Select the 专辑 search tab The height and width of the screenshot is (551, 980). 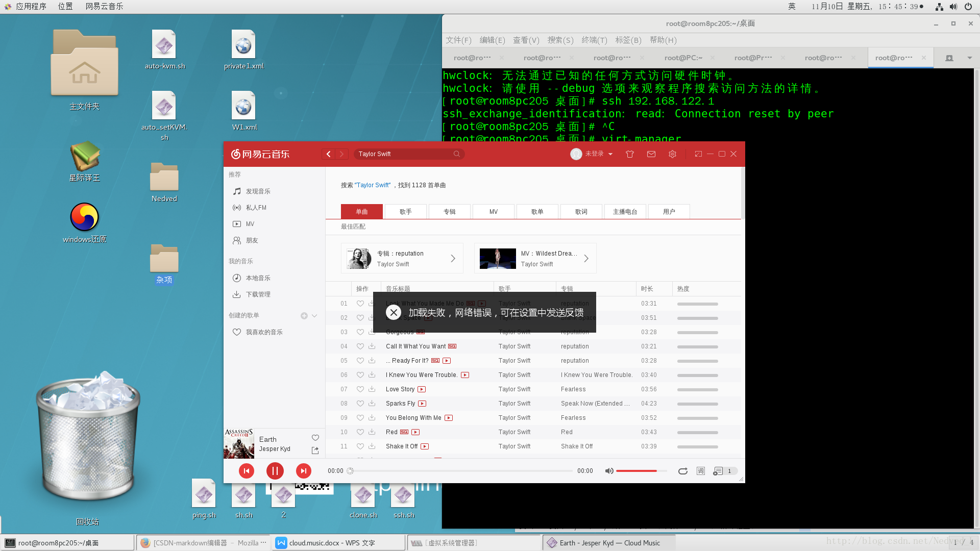coord(450,212)
